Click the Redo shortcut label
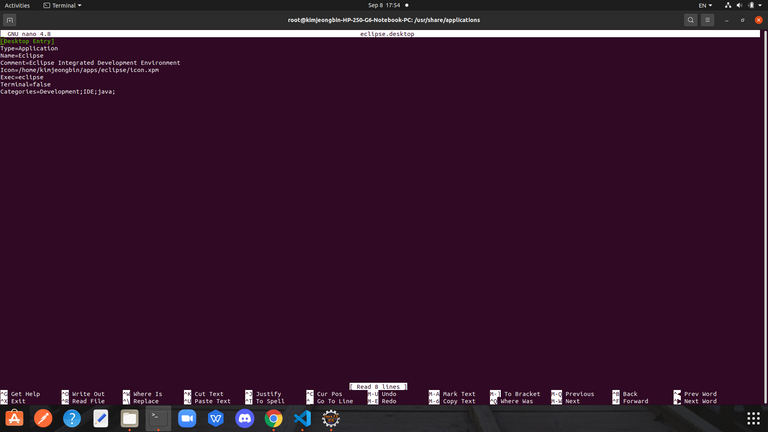This screenshot has width=768, height=432. (389, 401)
